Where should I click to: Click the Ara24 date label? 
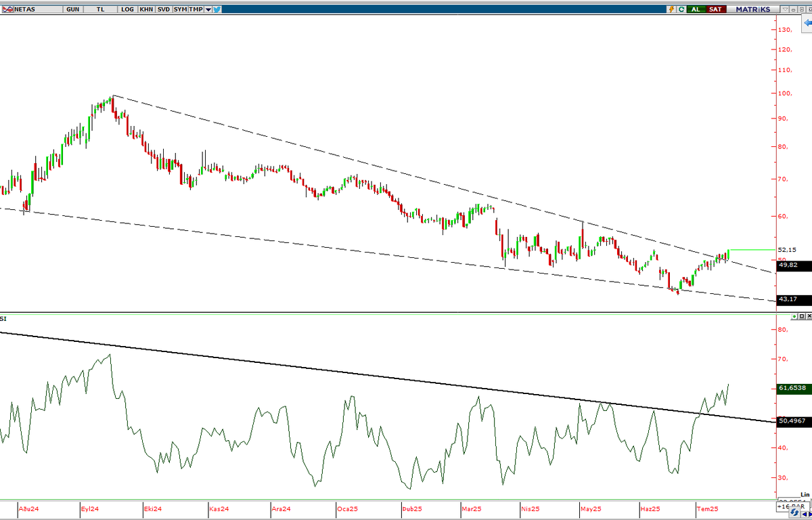(x=281, y=508)
